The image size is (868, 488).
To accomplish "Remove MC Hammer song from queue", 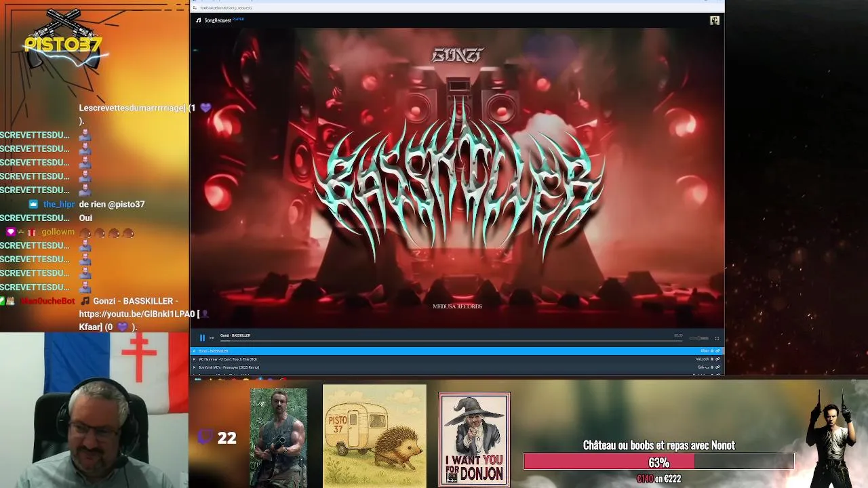I will tap(194, 359).
